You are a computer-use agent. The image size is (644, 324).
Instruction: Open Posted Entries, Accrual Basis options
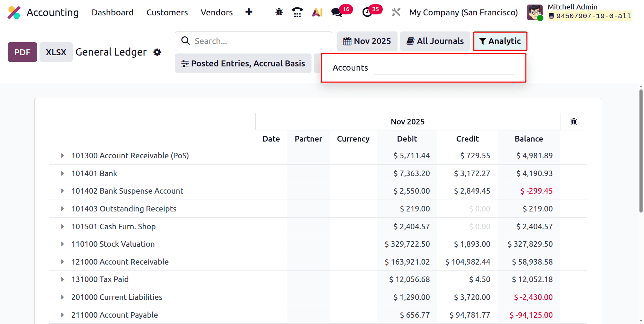243,63
